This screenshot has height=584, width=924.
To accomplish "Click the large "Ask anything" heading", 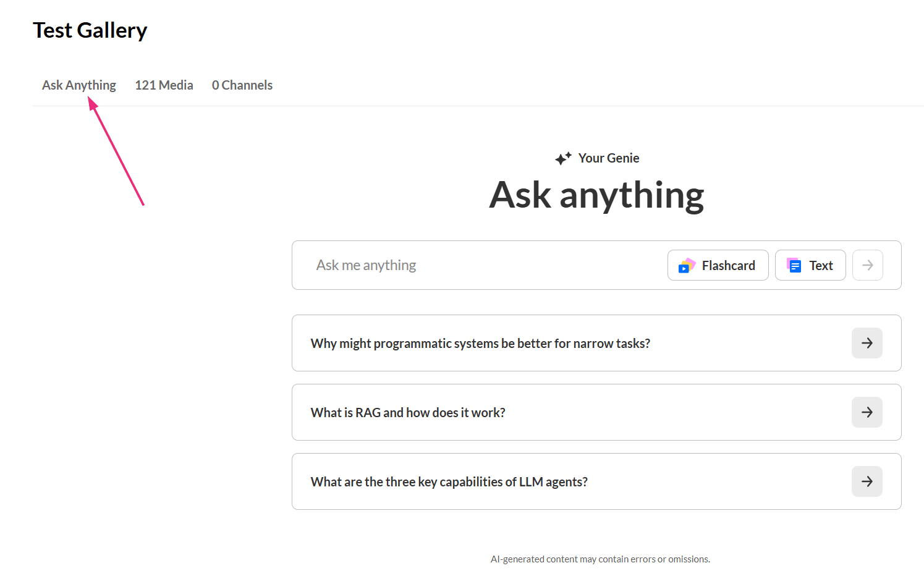I will point(596,195).
